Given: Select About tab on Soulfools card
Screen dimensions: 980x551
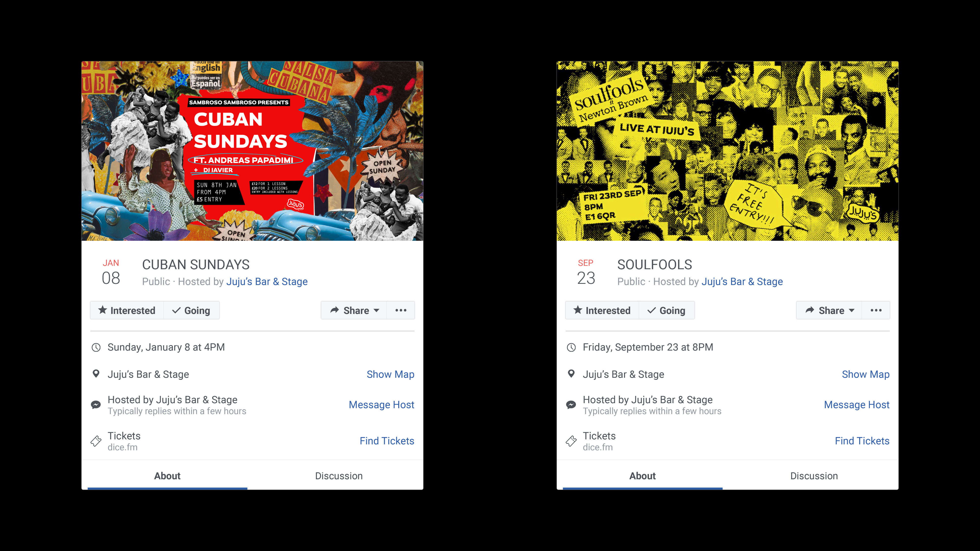Looking at the screenshot, I should (642, 476).
